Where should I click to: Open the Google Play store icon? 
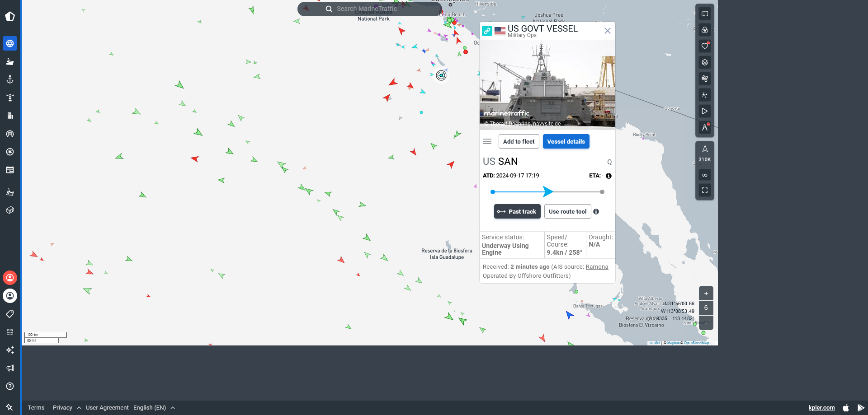861,408
